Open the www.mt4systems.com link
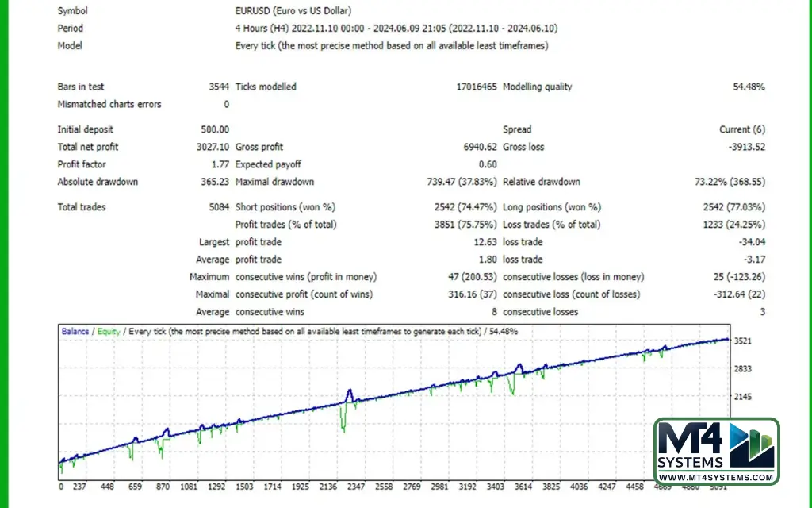Image resolution: width=812 pixels, height=508 pixels. (x=716, y=477)
